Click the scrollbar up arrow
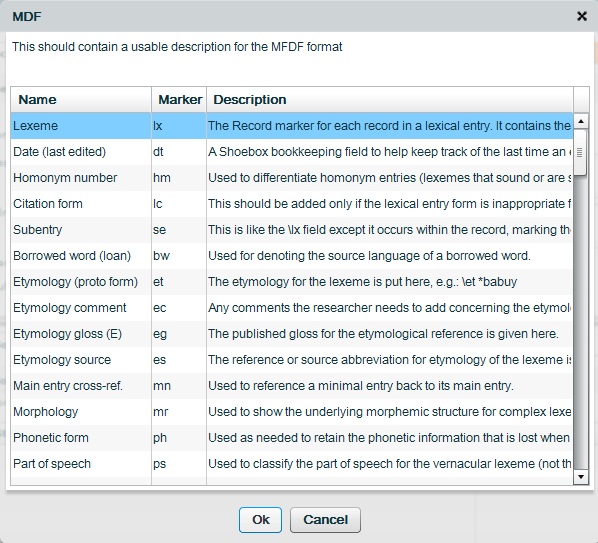The image size is (598, 543). coord(581,122)
